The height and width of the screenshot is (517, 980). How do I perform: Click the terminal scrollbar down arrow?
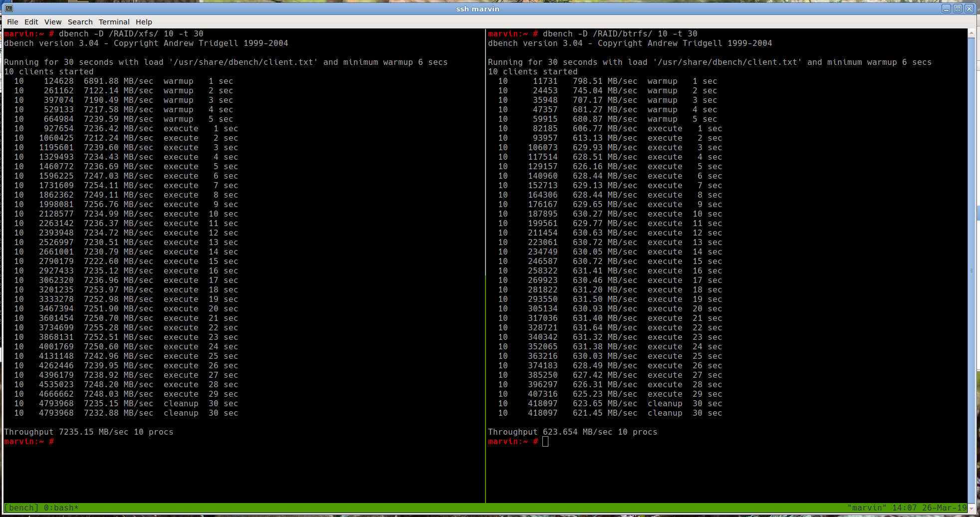click(x=972, y=508)
